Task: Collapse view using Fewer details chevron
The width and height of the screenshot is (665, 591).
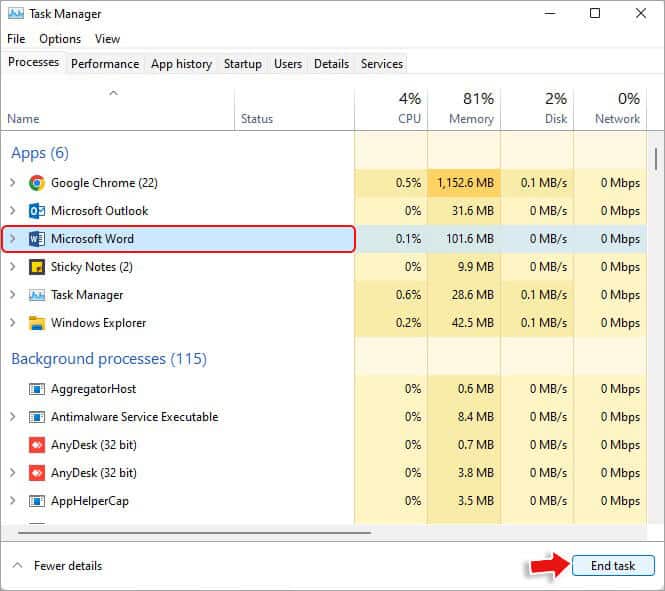Action: [x=17, y=565]
